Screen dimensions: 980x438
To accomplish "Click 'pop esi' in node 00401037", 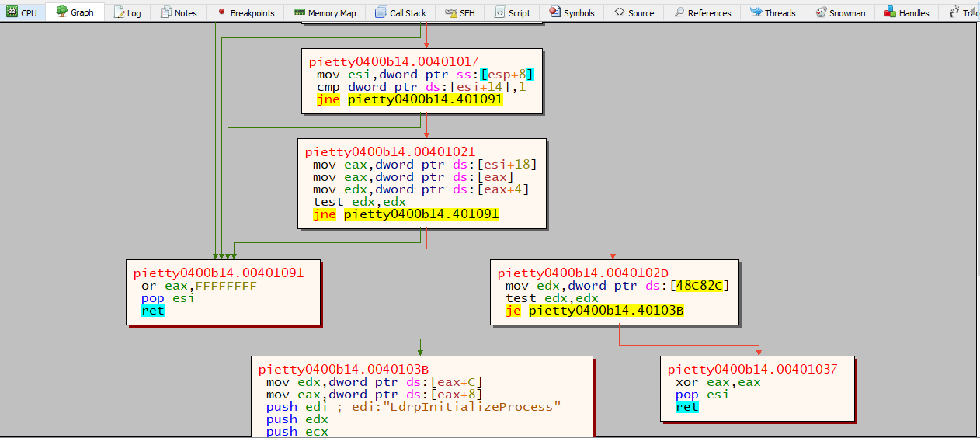I will click(702, 395).
